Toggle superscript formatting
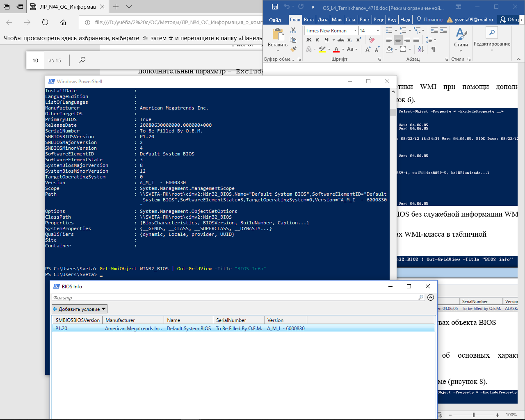This screenshot has width=525, height=420. pyautogui.click(x=359, y=40)
